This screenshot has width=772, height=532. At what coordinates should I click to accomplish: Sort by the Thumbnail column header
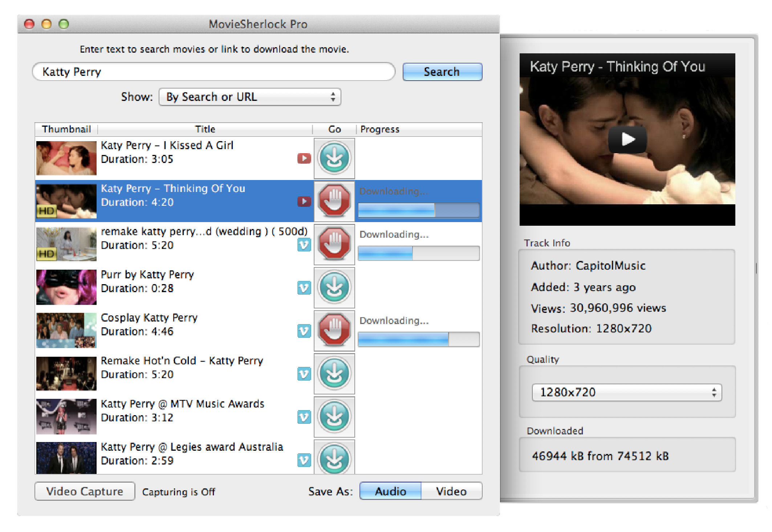66,129
